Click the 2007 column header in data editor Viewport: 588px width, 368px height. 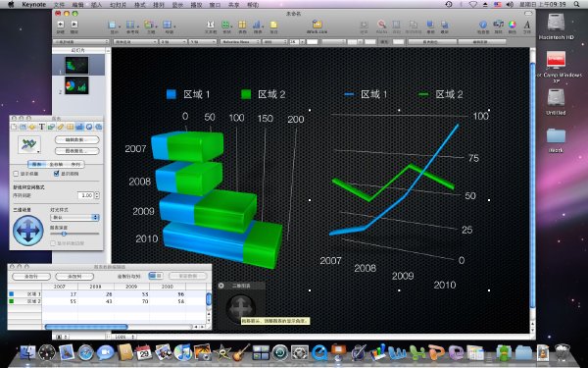click(x=60, y=287)
